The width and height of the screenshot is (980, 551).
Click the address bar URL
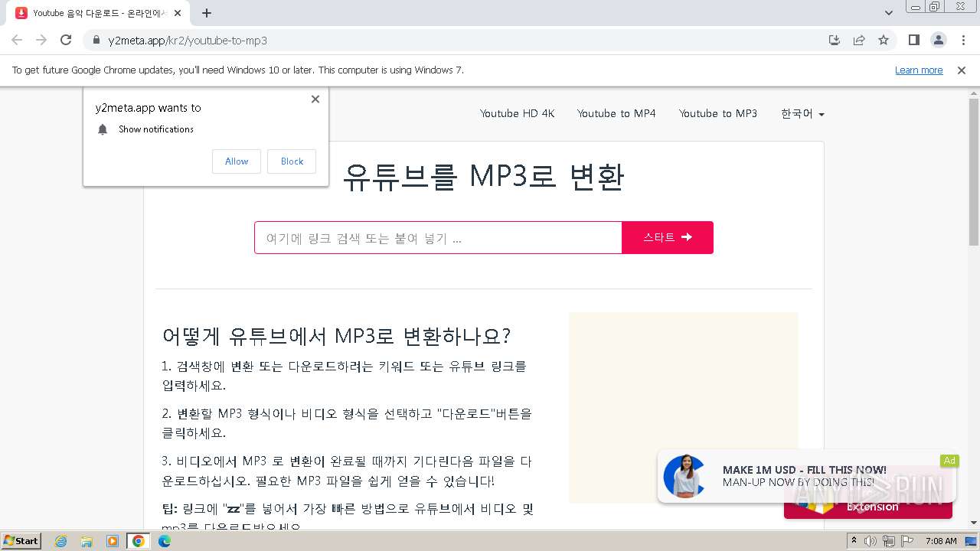point(188,40)
